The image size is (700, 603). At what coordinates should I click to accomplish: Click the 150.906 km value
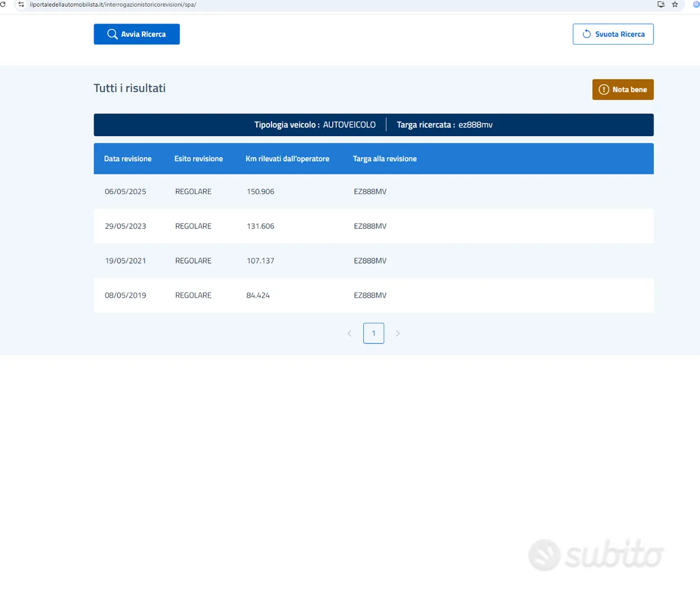coord(261,192)
